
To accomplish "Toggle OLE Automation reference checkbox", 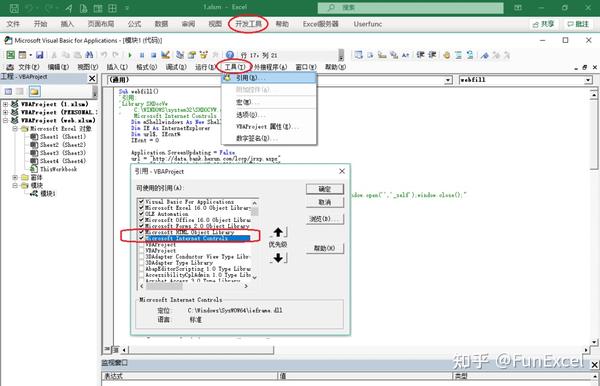I will 141,214.
